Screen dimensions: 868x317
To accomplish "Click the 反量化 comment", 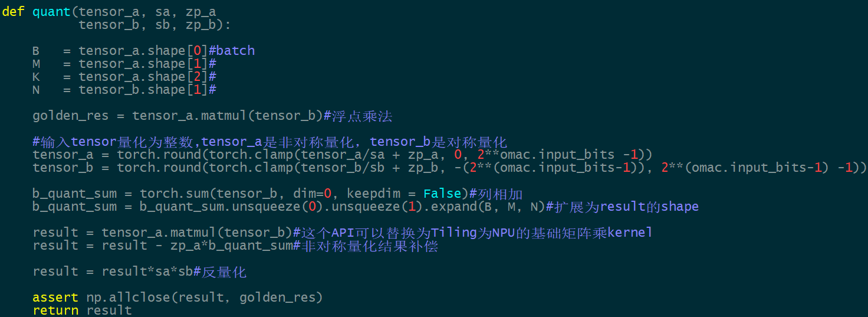I will pos(224,272).
